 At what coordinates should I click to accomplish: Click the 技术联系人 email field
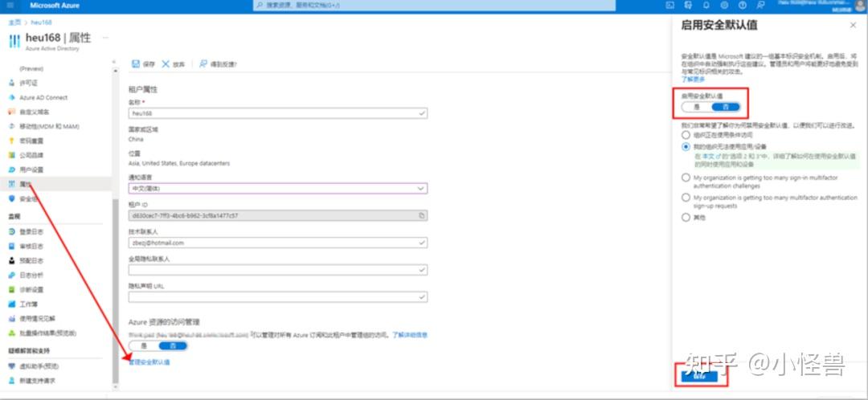278,243
